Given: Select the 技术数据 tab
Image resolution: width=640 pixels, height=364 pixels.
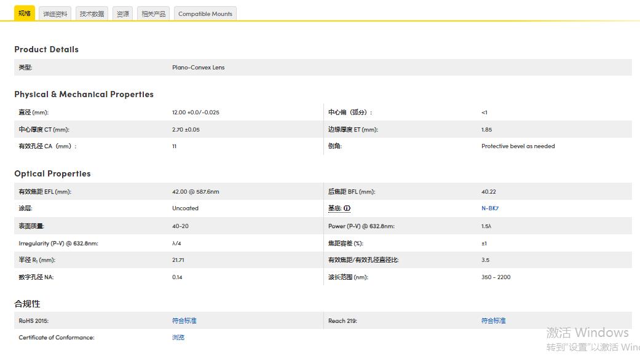Looking at the screenshot, I should pyautogui.click(x=92, y=14).
